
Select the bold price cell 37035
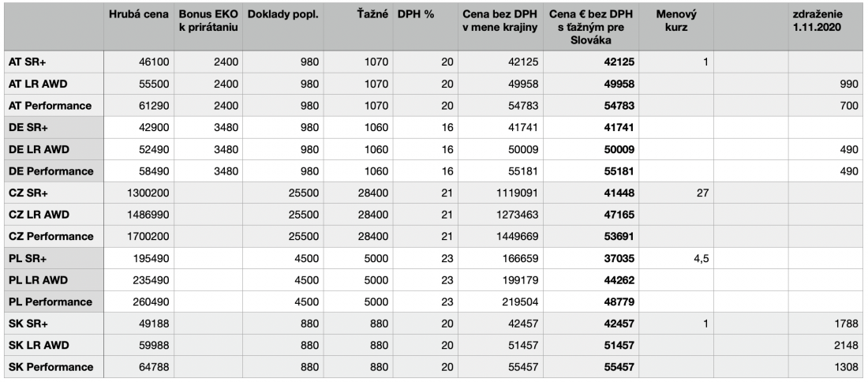pos(600,258)
